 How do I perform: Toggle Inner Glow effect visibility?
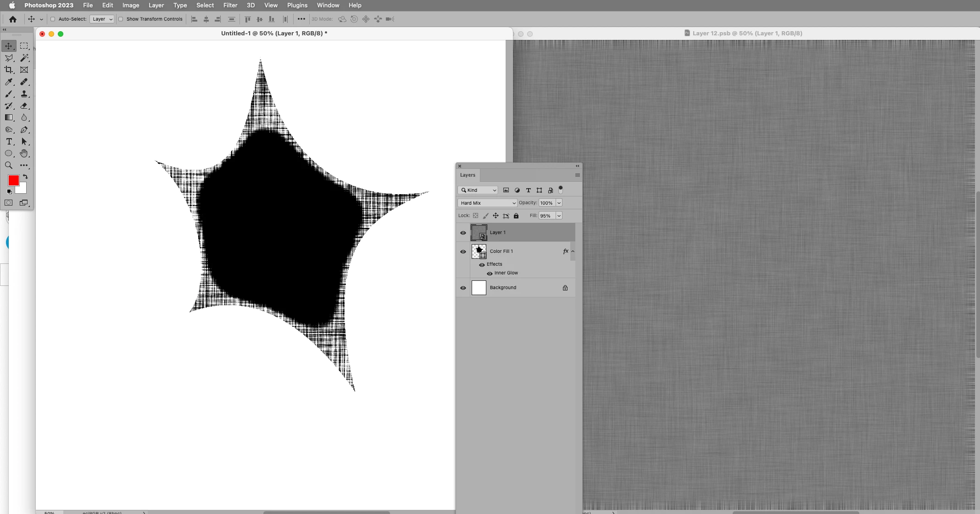click(x=490, y=274)
